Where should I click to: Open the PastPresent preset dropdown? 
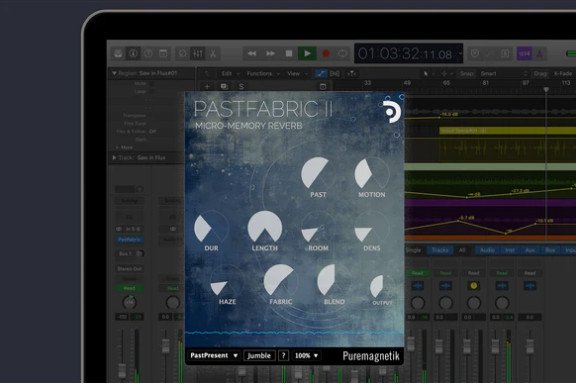[214, 355]
